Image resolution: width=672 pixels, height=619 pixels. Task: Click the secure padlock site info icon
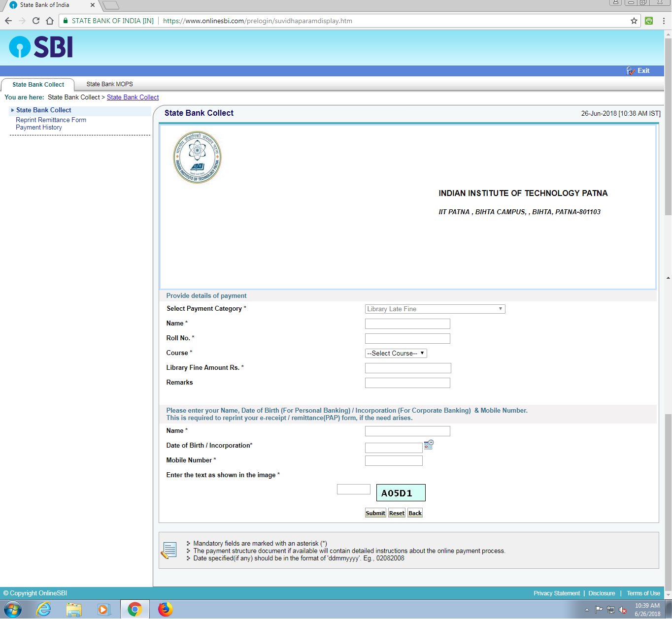pos(66,21)
